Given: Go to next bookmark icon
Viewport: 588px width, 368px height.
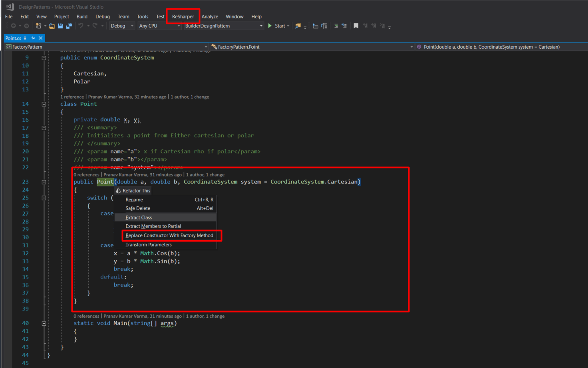Looking at the screenshot, I should click(373, 26).
